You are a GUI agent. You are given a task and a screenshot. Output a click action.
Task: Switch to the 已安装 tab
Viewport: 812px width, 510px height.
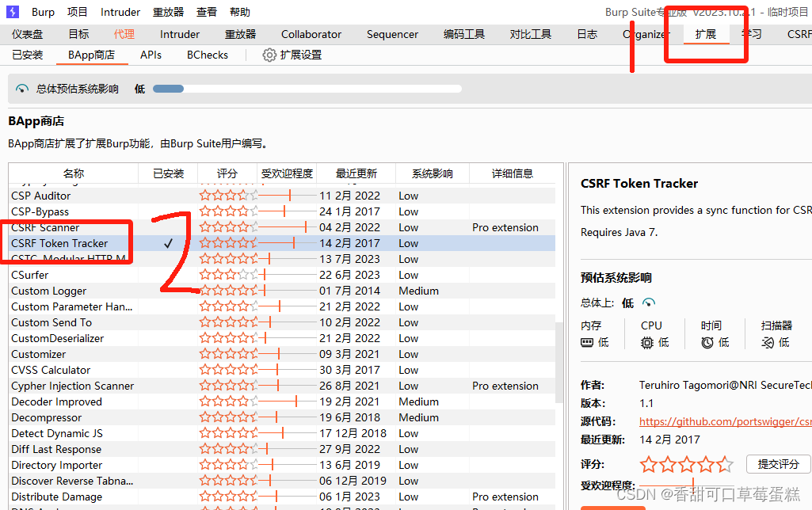tap(26, 55)
